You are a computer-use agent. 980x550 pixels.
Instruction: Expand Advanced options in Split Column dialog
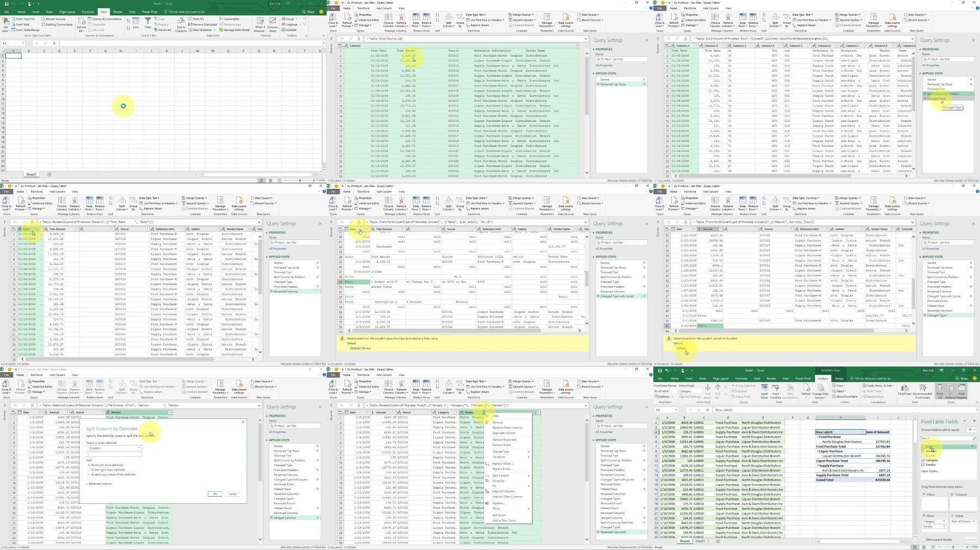point(99,484)
